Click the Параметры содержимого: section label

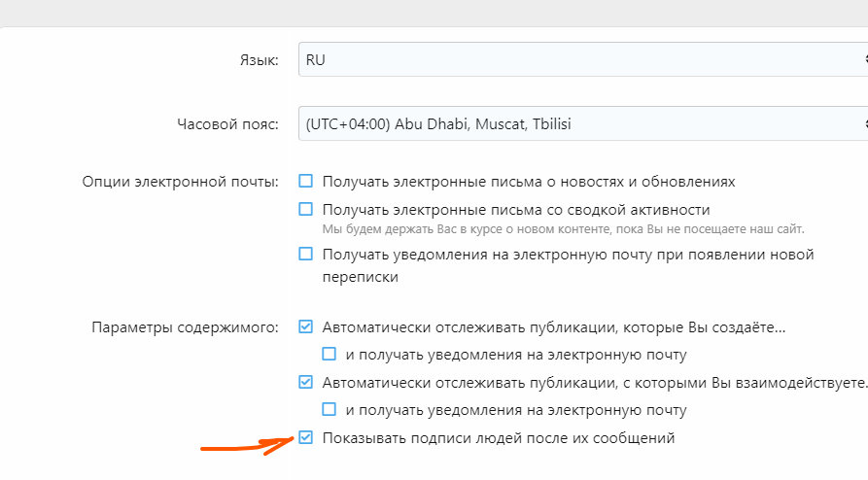tap(185, 327)
